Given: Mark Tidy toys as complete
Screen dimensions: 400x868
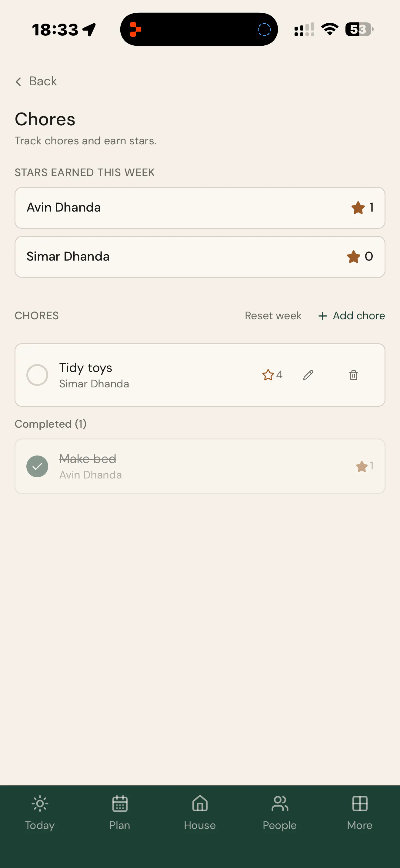Looking at the screenshot, I should pyautogui.click(x=37, y=375).
